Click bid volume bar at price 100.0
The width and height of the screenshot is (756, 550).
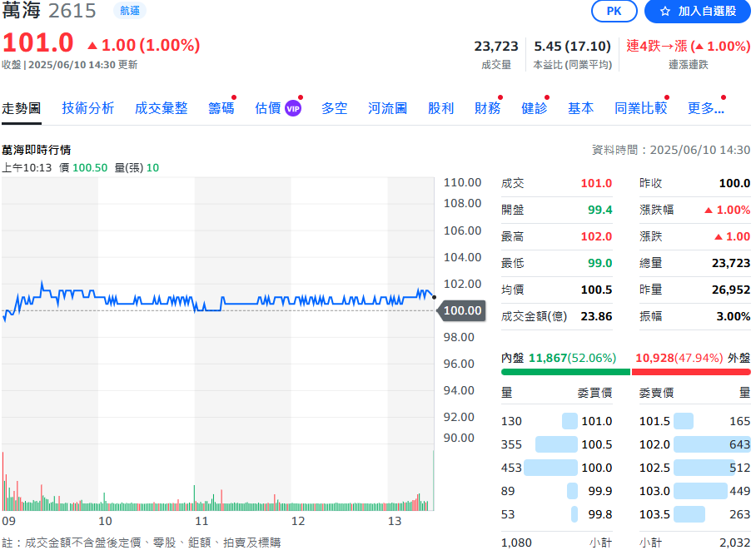(550, 468)
